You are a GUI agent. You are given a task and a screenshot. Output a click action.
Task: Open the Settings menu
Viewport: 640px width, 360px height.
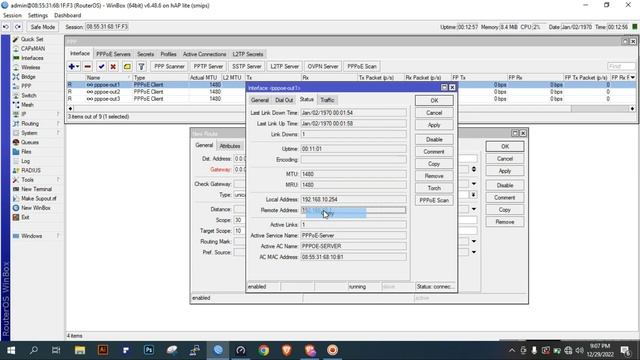(38, 16)
